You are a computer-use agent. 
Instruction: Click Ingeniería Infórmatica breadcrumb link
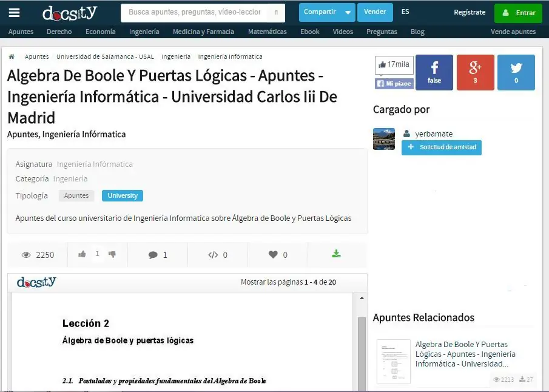(230, 57)
